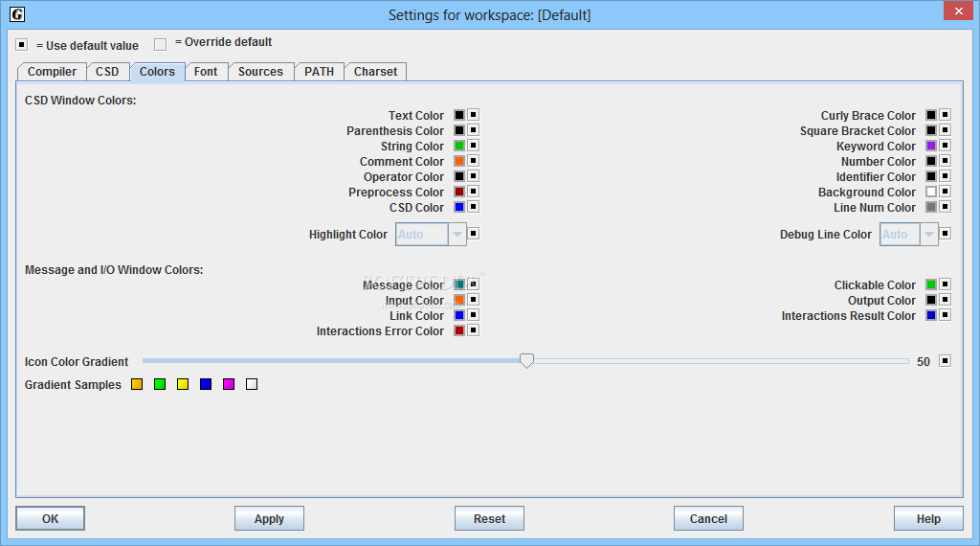The height and width of the screenshot is (546, 980).
Task: Switch to the Font tab
Action: [x=206, y=72]
